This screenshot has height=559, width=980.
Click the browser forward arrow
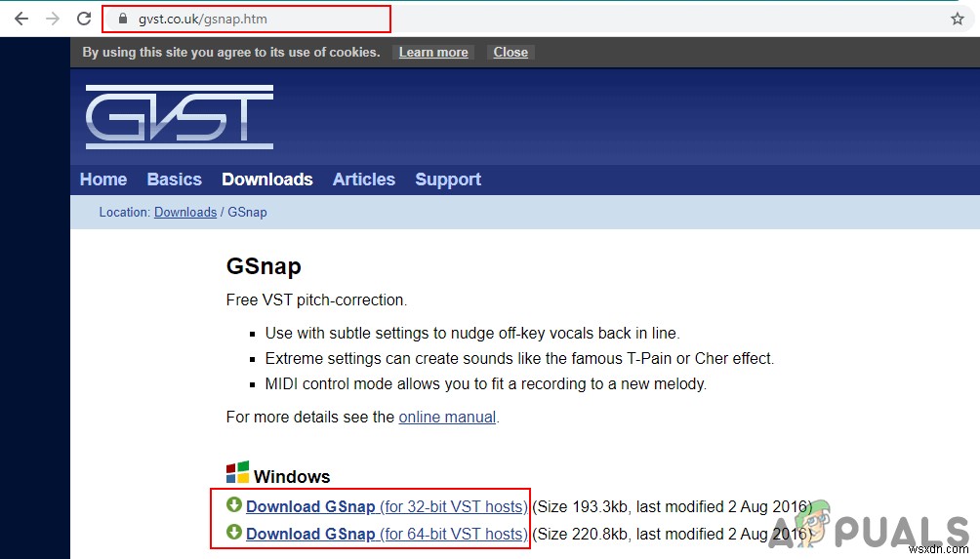(53, 19)
